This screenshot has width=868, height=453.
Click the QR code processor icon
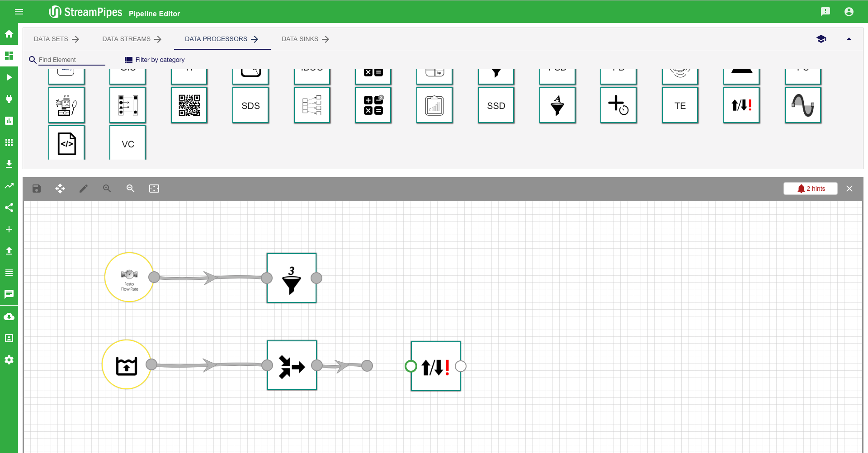[189, 105]
